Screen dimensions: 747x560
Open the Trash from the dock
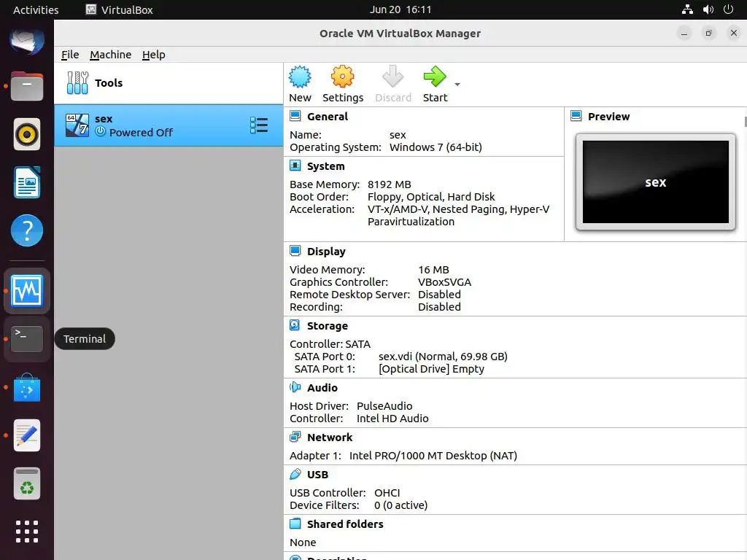27,484
